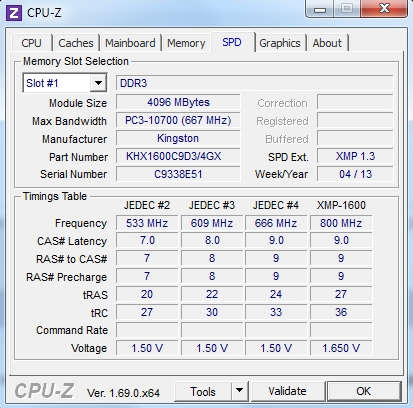Open the Graphics tab
413x408 pixels.
280,43
